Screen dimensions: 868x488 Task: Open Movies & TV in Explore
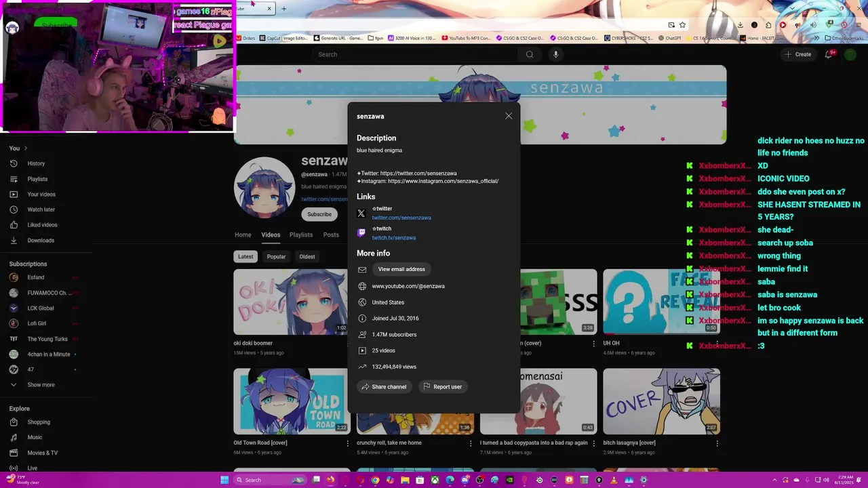(42, 453)
